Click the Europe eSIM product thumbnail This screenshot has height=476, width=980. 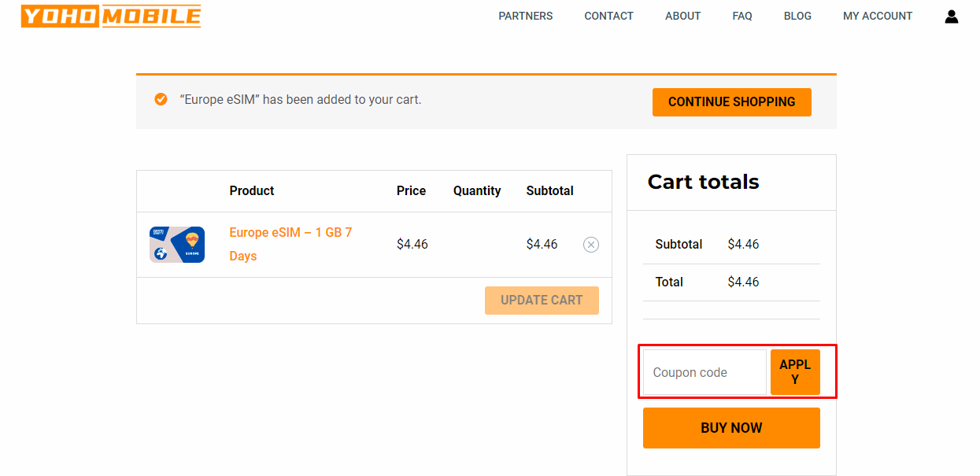click(177, 245)
